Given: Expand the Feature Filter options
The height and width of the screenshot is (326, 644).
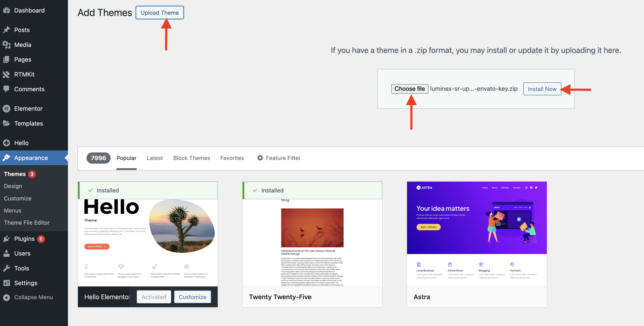Looking at the screenshot, I should pos(279,158).
